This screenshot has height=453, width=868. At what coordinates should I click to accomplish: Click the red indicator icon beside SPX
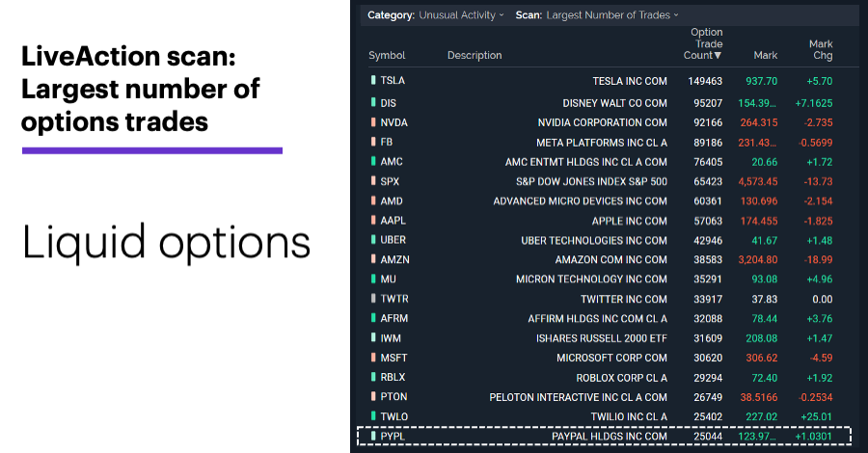pos(373,181)
